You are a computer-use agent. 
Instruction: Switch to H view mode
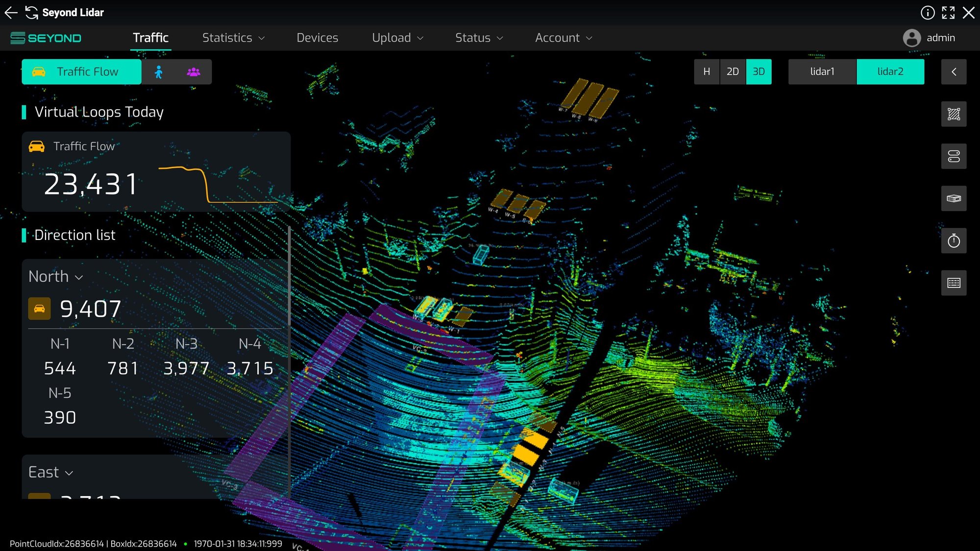[x=707, y=72]
